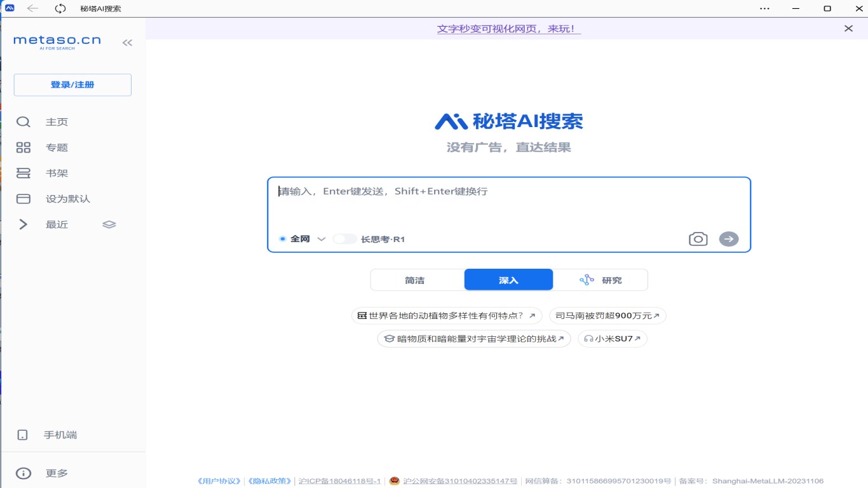Viewport: 868px width, 488px height.
Task: Click the 没有广告，直达结果 tagline
Action: 508,147
